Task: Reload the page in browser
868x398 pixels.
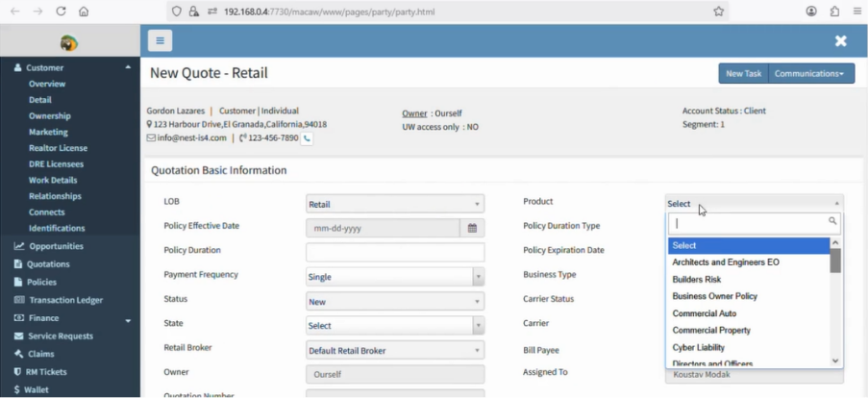Action: [61, 12]
